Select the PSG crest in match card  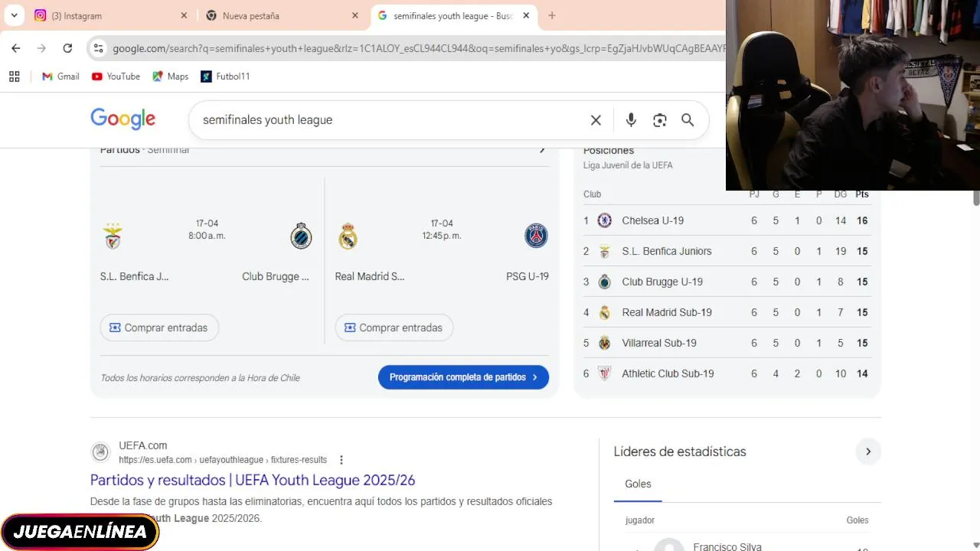point(536,236)
